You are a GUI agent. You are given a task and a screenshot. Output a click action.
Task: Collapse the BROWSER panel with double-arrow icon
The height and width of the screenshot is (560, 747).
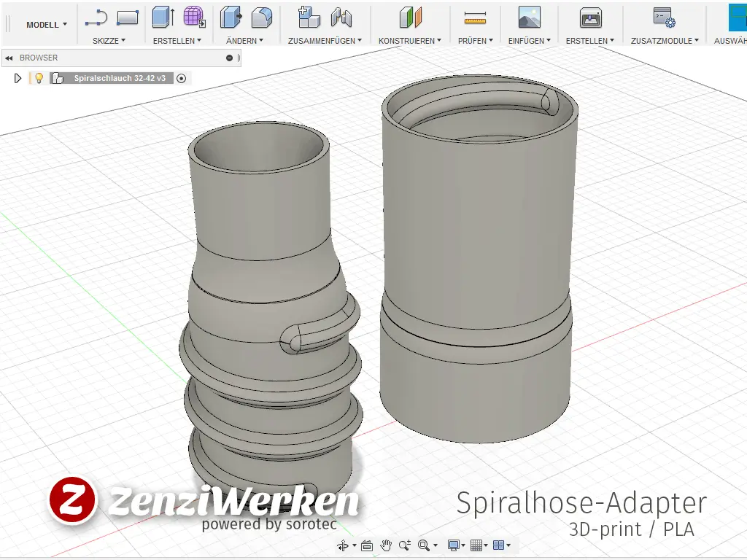[9, 58]
